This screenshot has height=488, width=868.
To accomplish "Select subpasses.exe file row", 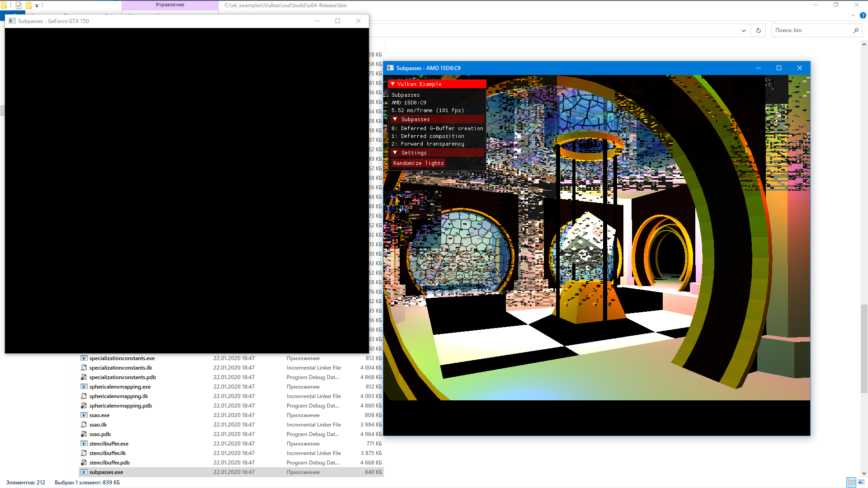I will (x=231, y=472).
